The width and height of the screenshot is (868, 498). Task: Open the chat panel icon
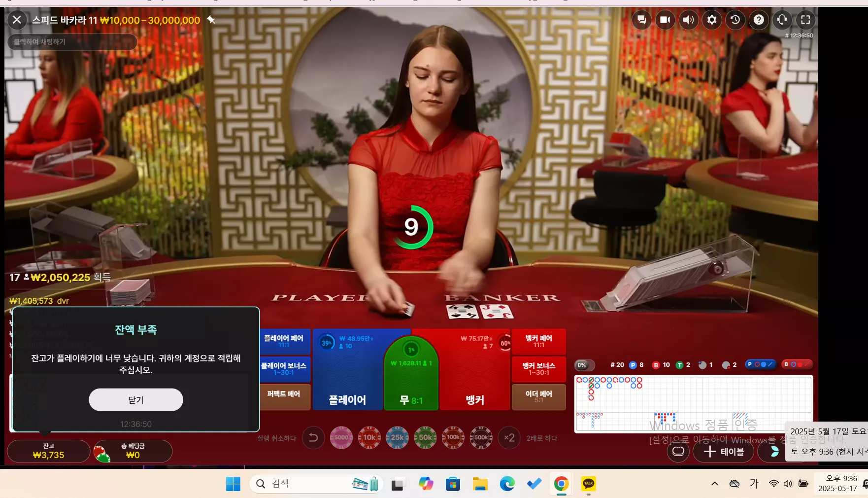(641, 20)
